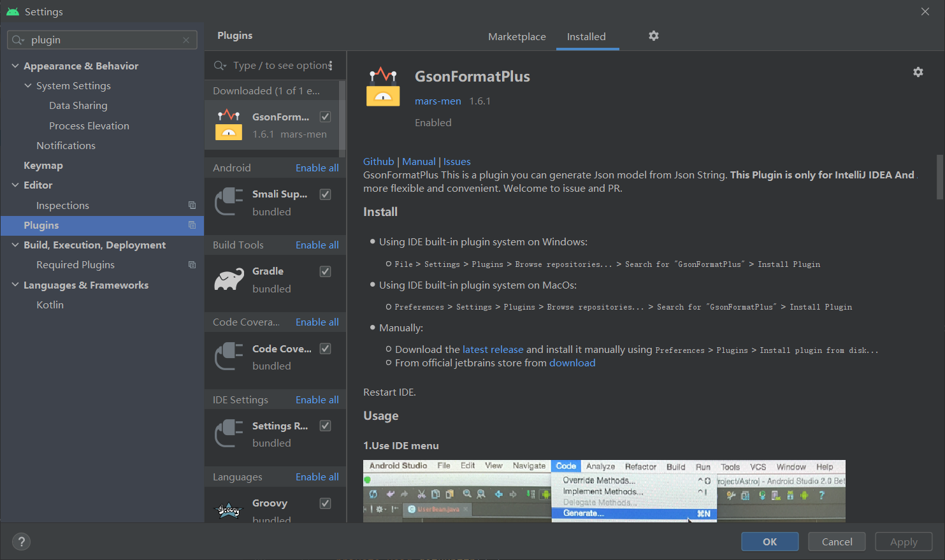This screenshot has height=560, width=945.
Task: Click the settings search magnifier icon
Action: pyautogui.click(x=18, y=40)
